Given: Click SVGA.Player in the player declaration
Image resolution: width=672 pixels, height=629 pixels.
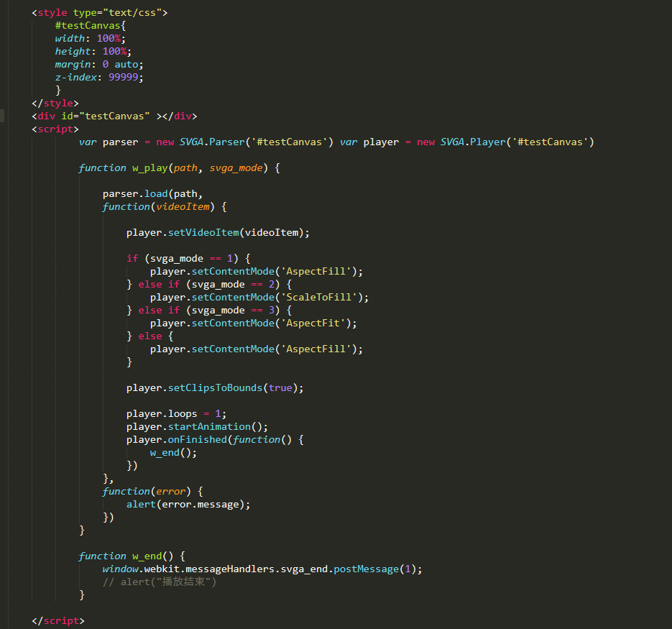Looking at the screenshot, I should 471,142.
